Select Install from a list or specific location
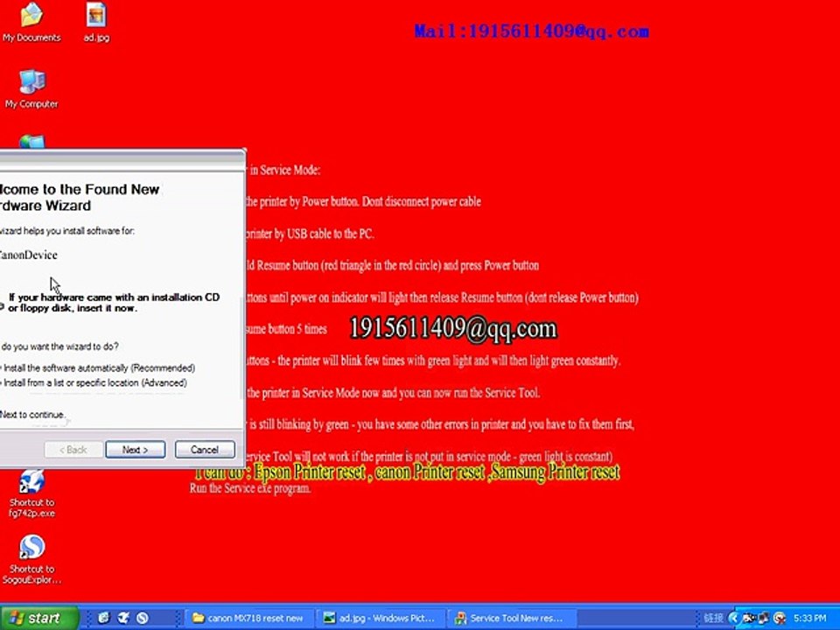The width and height of the screenshot is (840, 630). coord(94,382)
